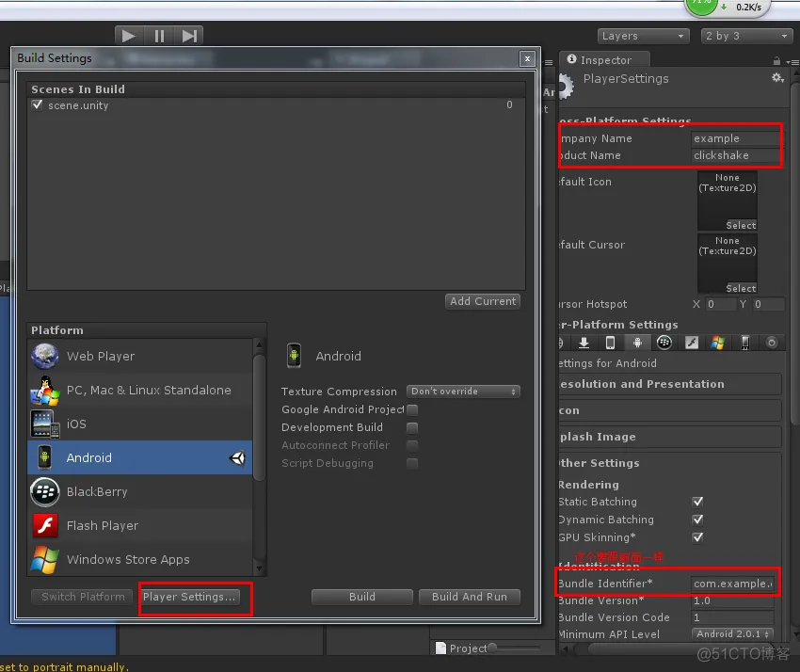Viewport: 800px width, 672px height.
Task: Expand Resolution and Presentation section
Action: 670,384
